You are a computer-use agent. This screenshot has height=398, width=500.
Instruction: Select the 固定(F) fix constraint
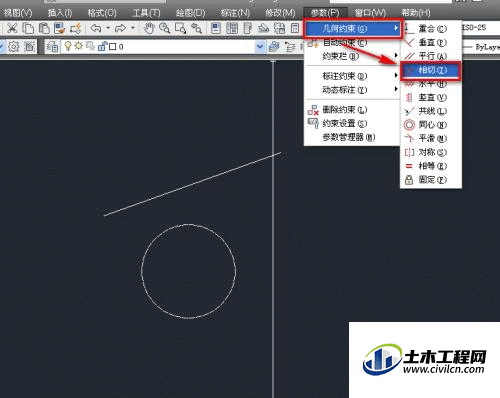pyautogui.click(x=431, y=180)
